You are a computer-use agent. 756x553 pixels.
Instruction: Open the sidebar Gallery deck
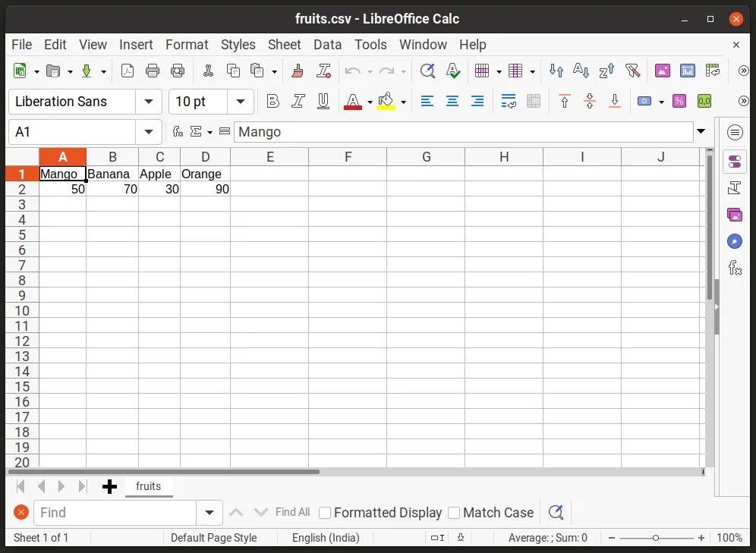point(734,215)
